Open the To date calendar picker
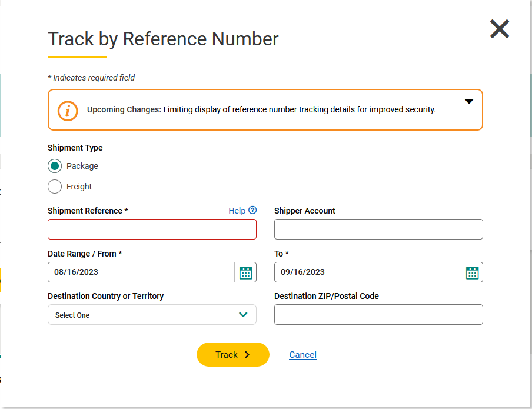This screenshot has height=409, width=532. pyautogui.click(x=472, y=272)
